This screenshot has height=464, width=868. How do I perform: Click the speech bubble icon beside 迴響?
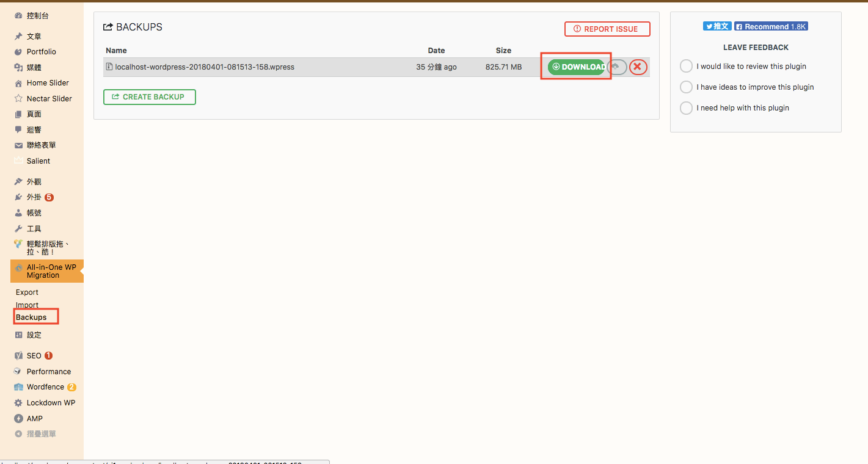click(18, 129)
